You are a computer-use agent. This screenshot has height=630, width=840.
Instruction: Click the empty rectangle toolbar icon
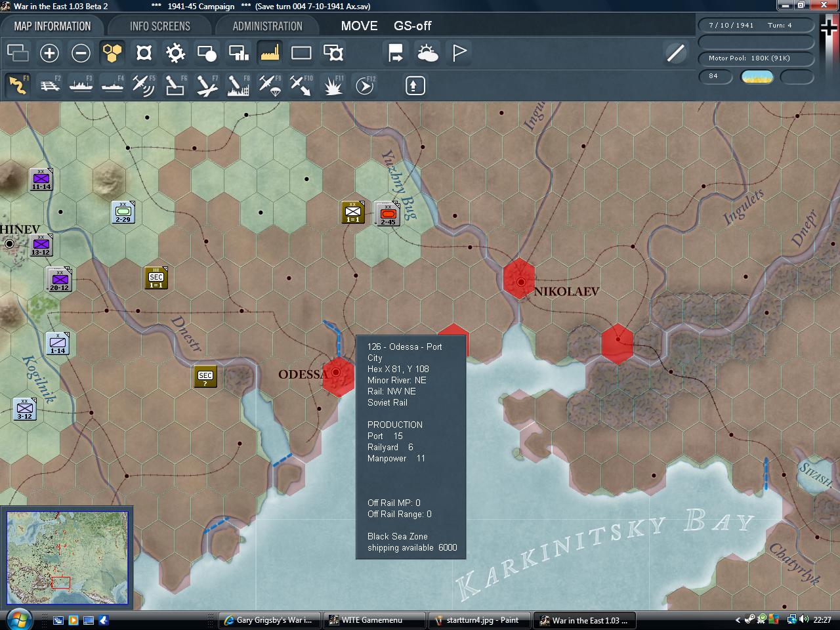click(x=301, y=52)
